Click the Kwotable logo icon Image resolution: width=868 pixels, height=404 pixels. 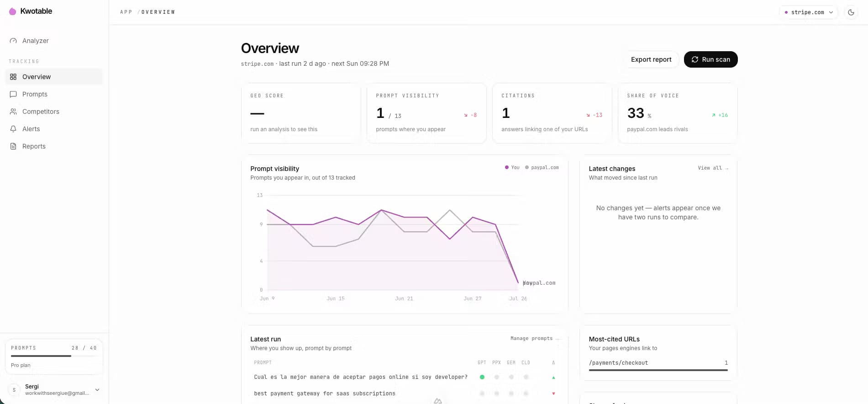(x=13, y=11)
